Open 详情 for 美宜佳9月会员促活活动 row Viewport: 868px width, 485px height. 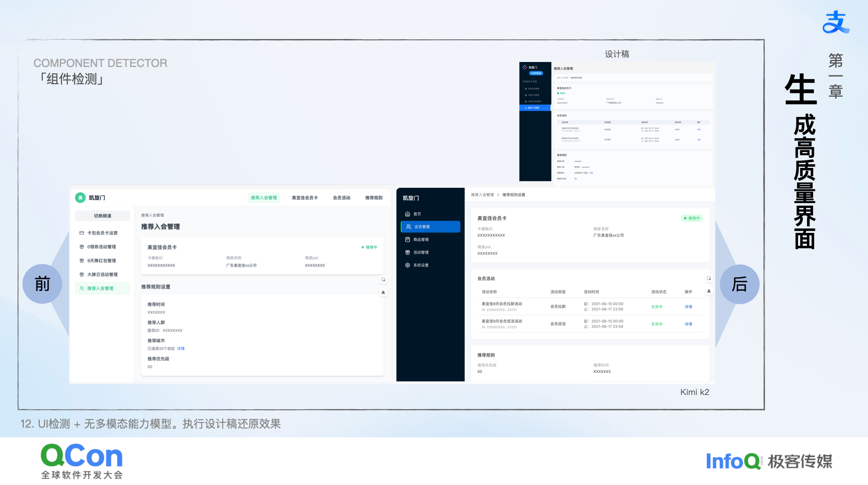tap(688, 324)
